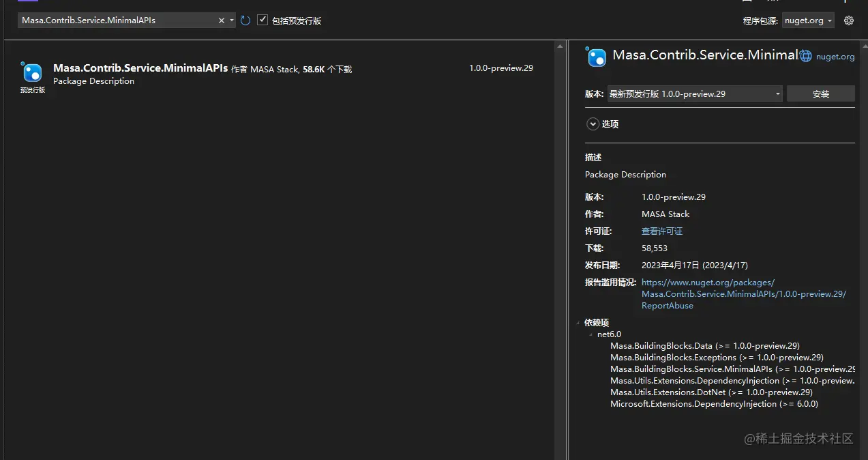Click the Masa.BuildingBlocks.Data dependency entry
The height and width of the screenshot is (460, 868).
[x=705, y=346]
